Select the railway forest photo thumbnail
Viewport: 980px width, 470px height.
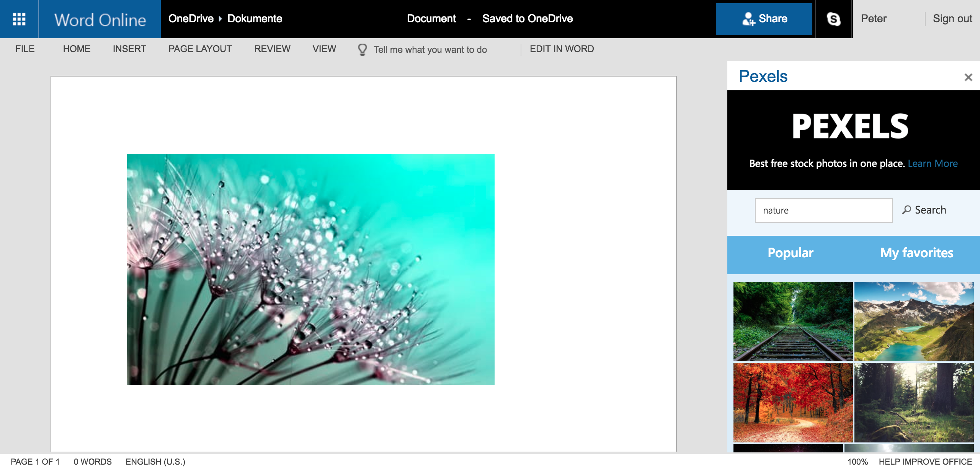click(793, 321)
